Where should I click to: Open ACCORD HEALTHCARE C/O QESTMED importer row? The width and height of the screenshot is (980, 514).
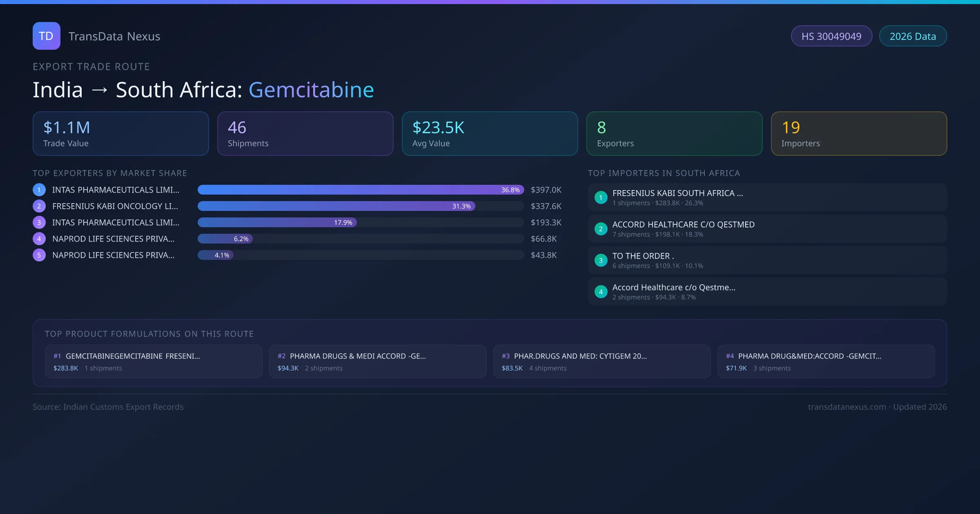[767, 229]
